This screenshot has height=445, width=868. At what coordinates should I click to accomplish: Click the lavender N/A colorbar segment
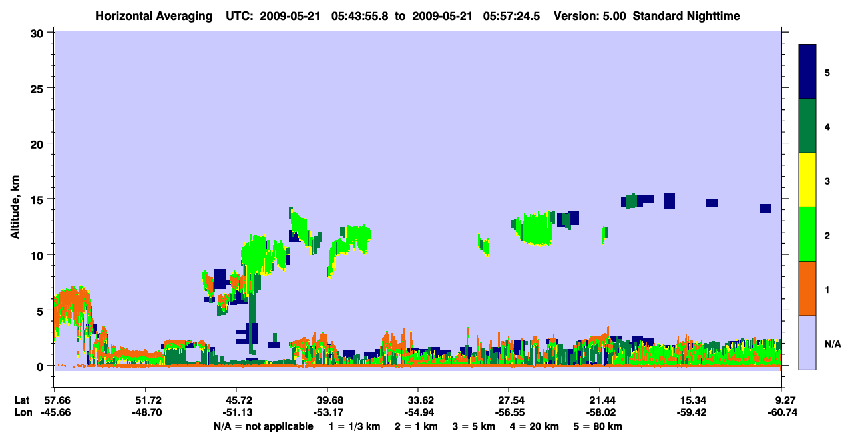coord(807,342)
